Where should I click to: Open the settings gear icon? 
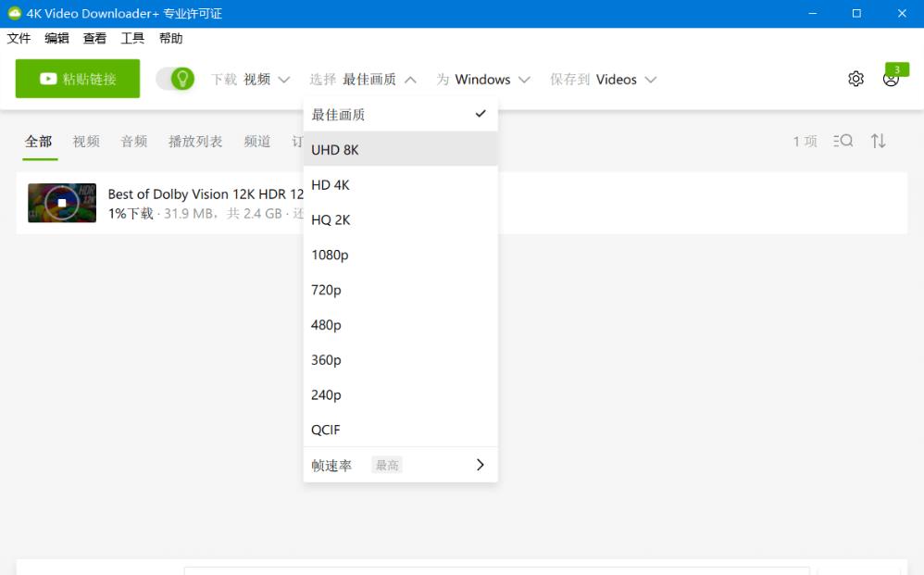pos(855,79)
